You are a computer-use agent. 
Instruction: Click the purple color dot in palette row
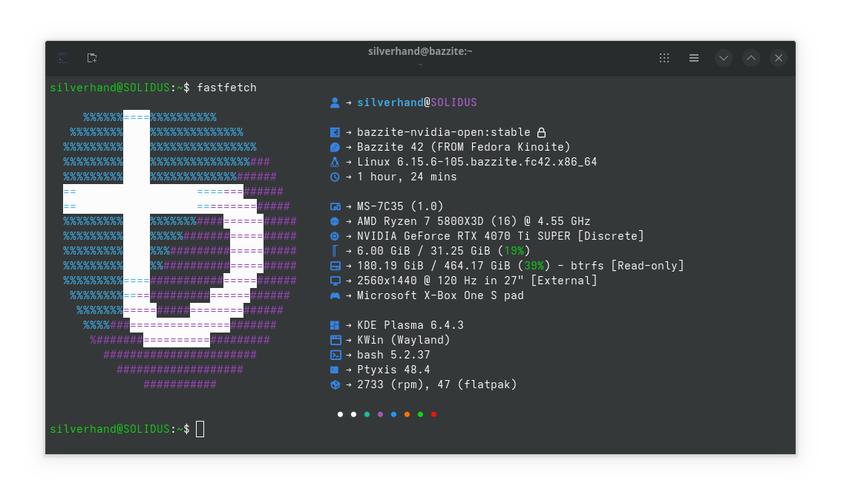(x=380, y=414)
